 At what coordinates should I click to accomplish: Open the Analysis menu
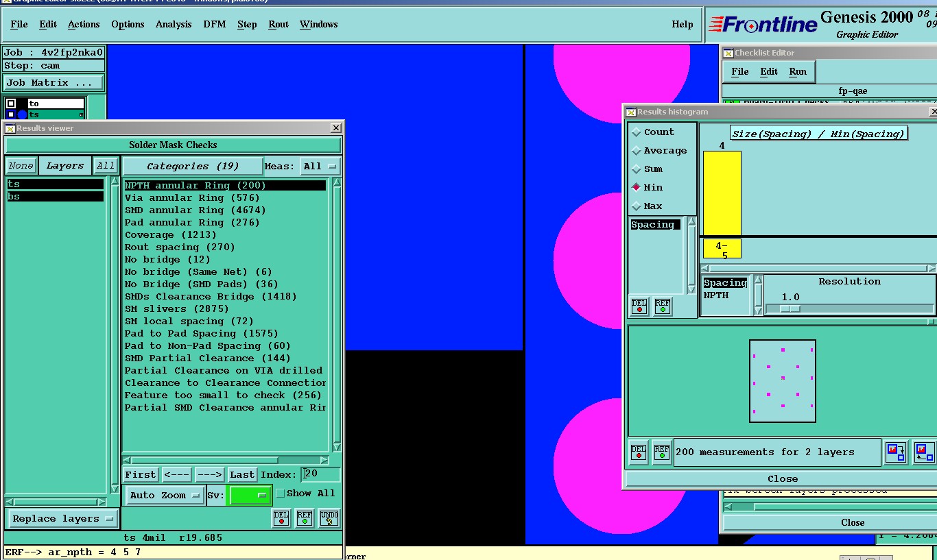(x=174, y=24)
